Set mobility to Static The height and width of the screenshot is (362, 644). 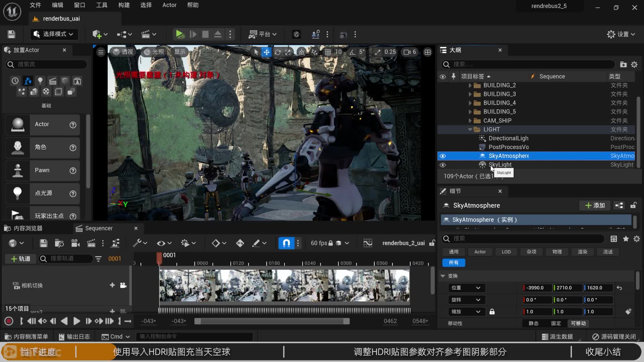pos(533,323)
